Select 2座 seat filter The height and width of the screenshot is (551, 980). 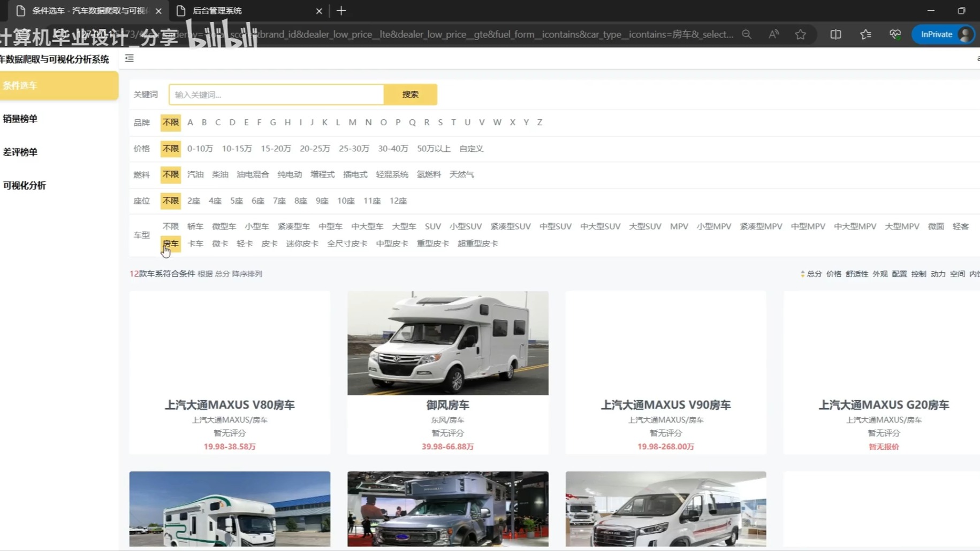[x=194, y=201]
